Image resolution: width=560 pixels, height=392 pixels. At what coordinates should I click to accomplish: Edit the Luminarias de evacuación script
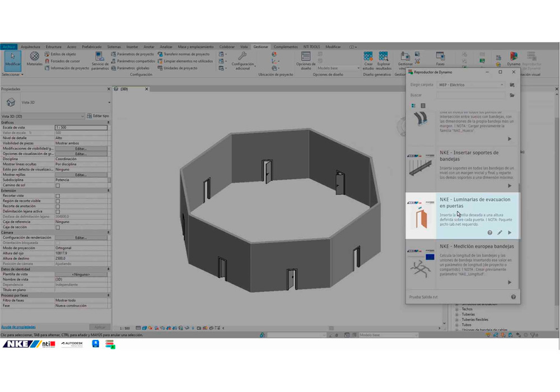click(x=500, y=232)
